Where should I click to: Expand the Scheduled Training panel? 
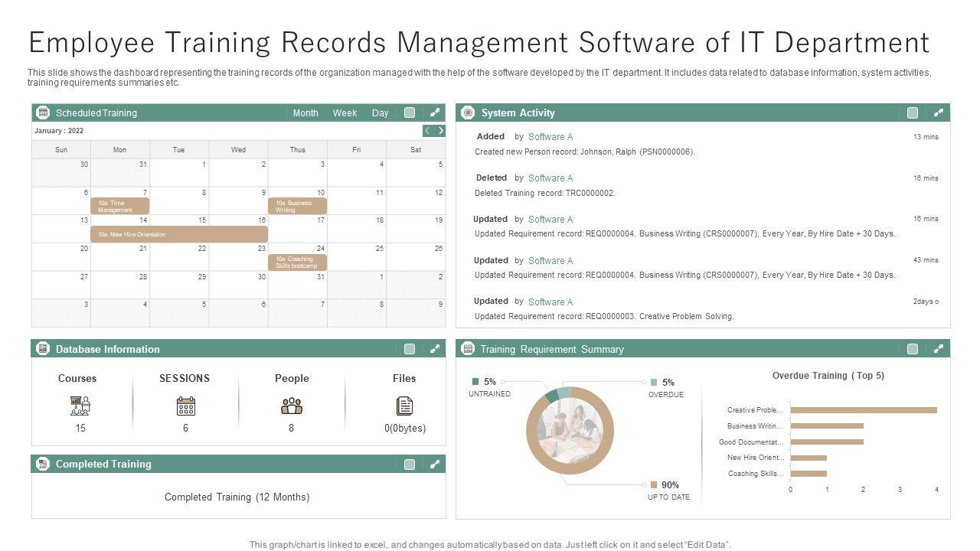(x=434, y=112)
